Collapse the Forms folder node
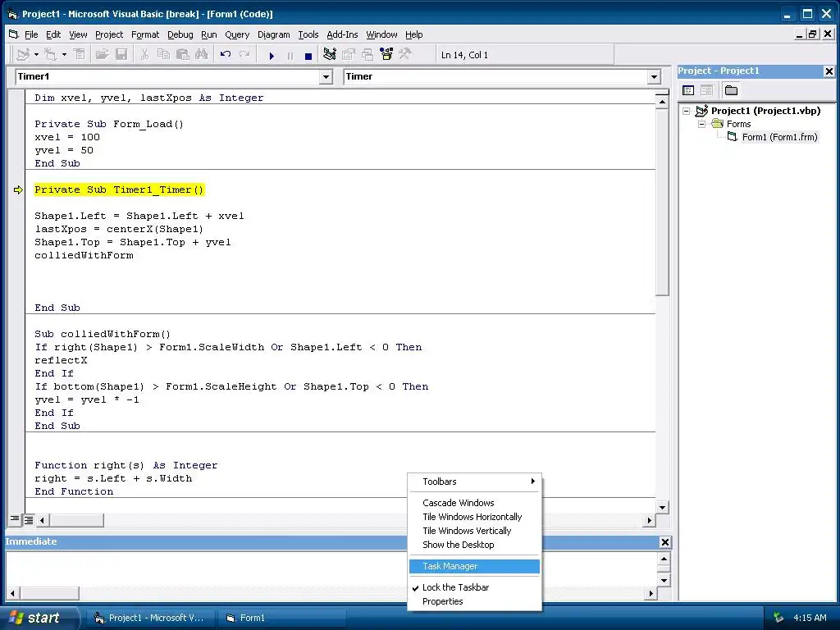 pyautogui.click(x=701, y=125)
